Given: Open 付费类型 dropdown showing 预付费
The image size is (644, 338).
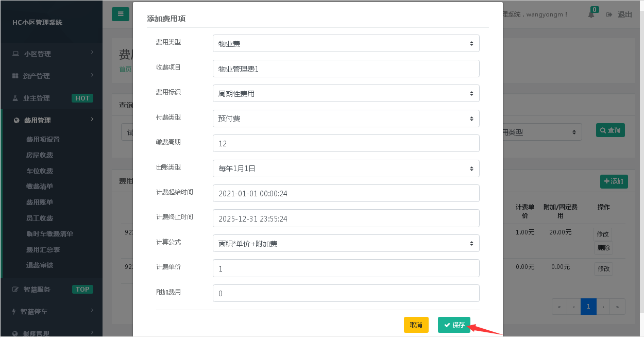Looking at the screenshot, I should pyautogui.click(x=346, y=119).
